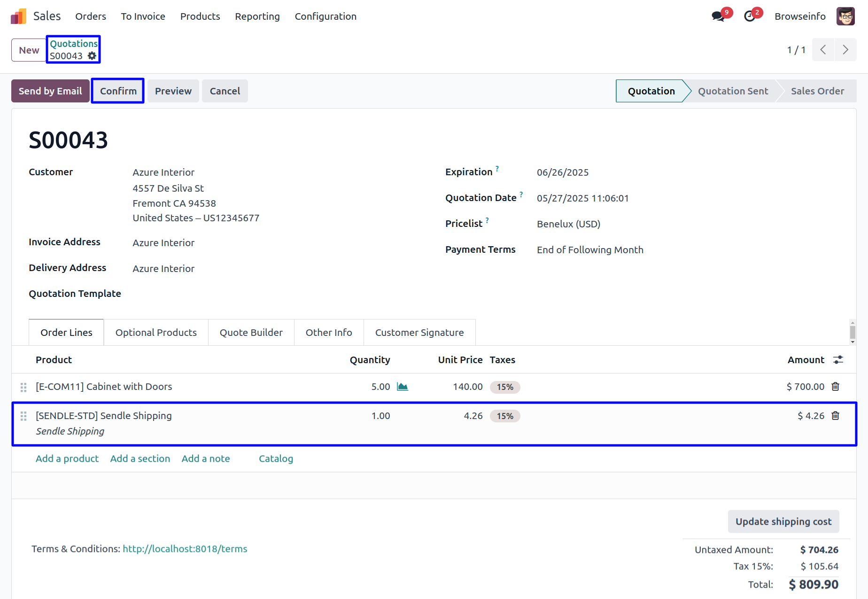Image resolution: width=868 pixels, height=599 pixels.
Task: Open the Sales app home icon
Action: pyautogui.click(x=19, y=16)
